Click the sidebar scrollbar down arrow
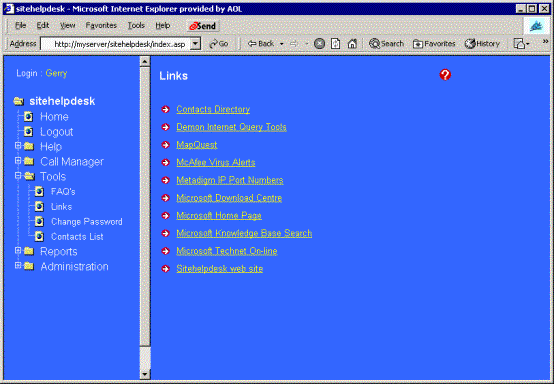 (145, 374)
